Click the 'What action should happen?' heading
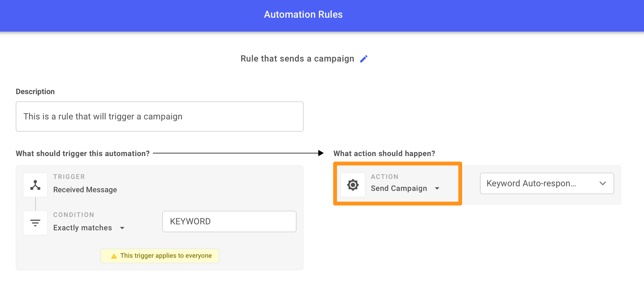The image size is (644, 285). (384, 153)
